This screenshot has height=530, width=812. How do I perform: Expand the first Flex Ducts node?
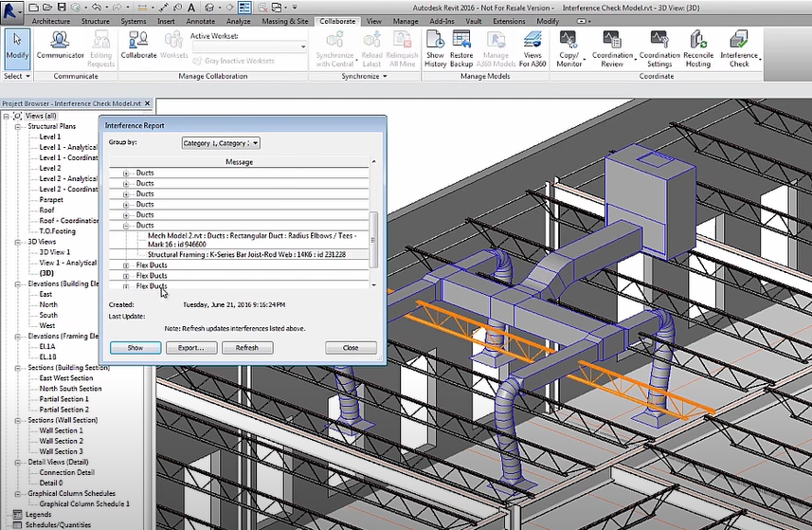[126, 265]
